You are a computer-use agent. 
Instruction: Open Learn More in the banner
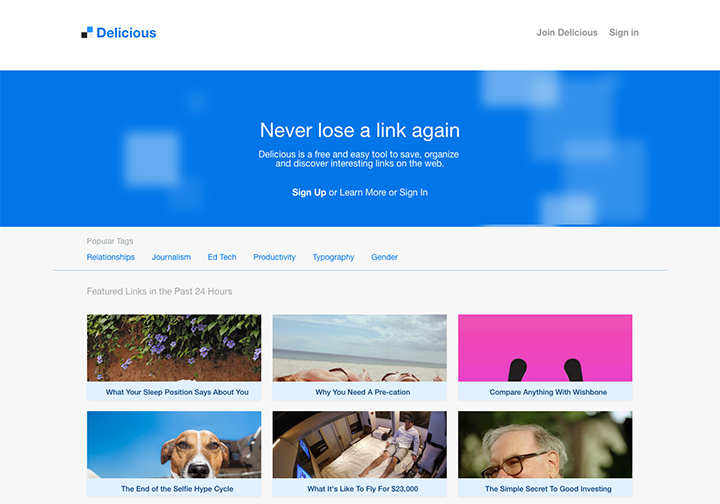(x=363, y=192)
